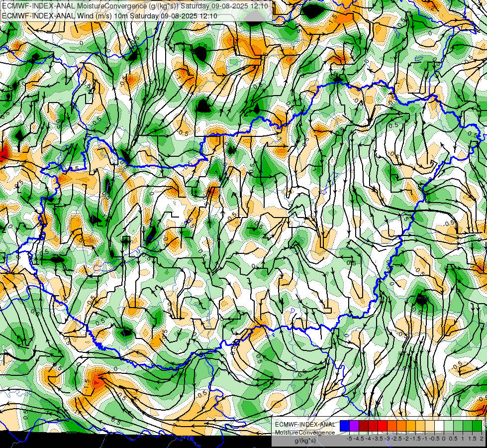The width and height of the screenshot is (487, 448).
Task: Click the legend tick value -3.5
Action: coord(378,439)
